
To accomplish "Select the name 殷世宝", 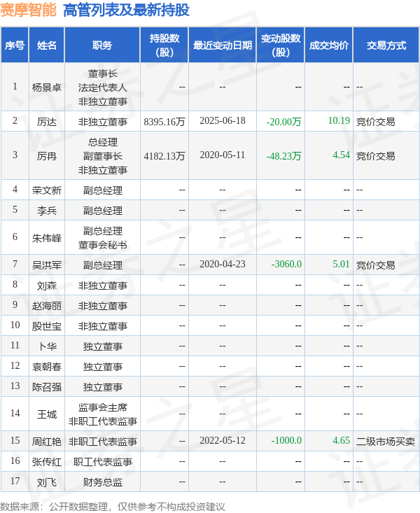I will [46, 326].
